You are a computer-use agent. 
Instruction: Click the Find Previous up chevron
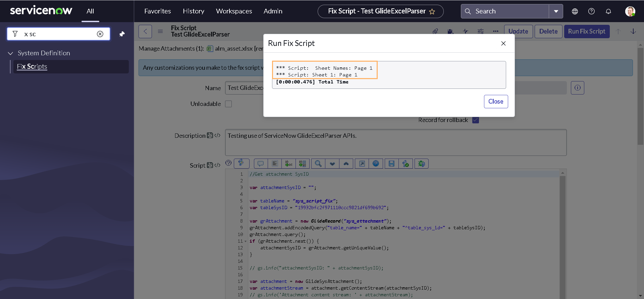[346, 164]
